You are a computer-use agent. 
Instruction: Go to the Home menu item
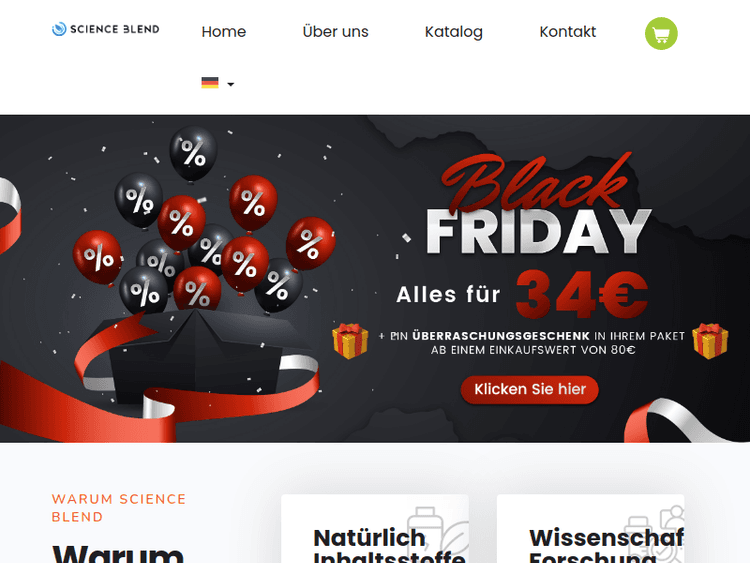coord(223,32)
